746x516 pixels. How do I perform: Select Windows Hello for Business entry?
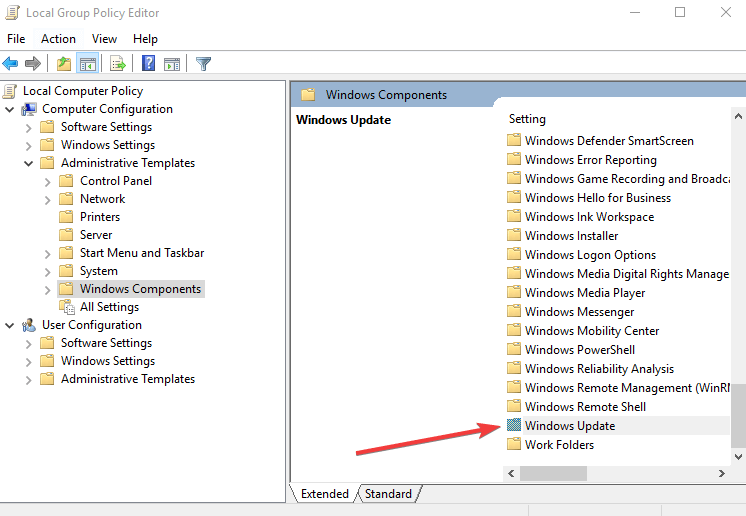click(x=598, y=198)
